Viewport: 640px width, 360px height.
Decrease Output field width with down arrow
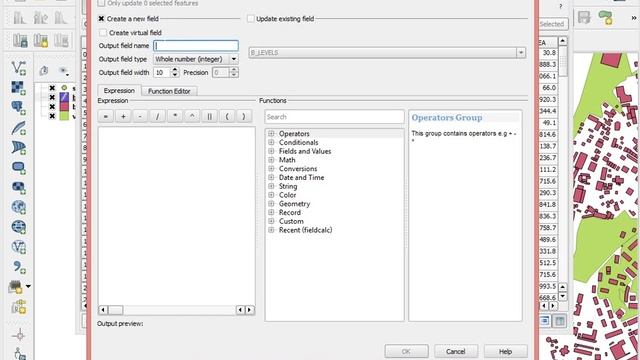pos(175,75)
